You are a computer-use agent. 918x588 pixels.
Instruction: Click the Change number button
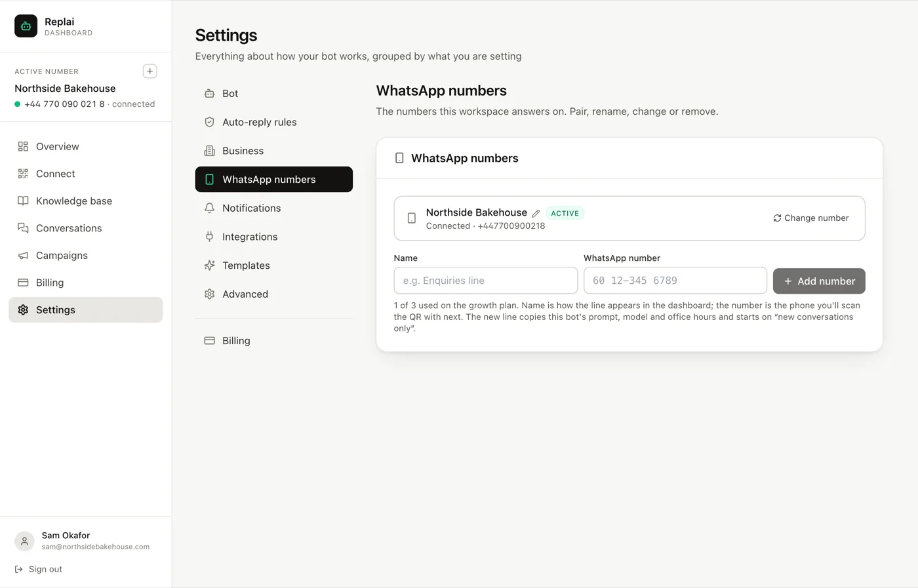click(811, 218)
